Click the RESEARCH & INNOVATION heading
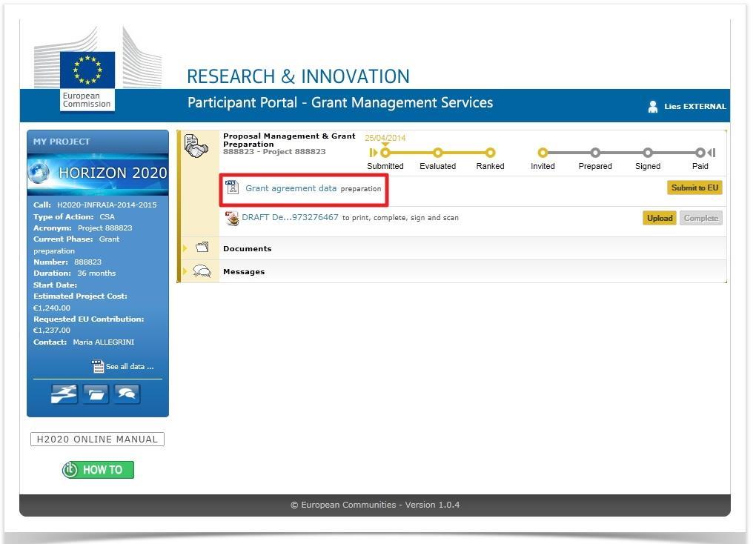 coord(298,76)
